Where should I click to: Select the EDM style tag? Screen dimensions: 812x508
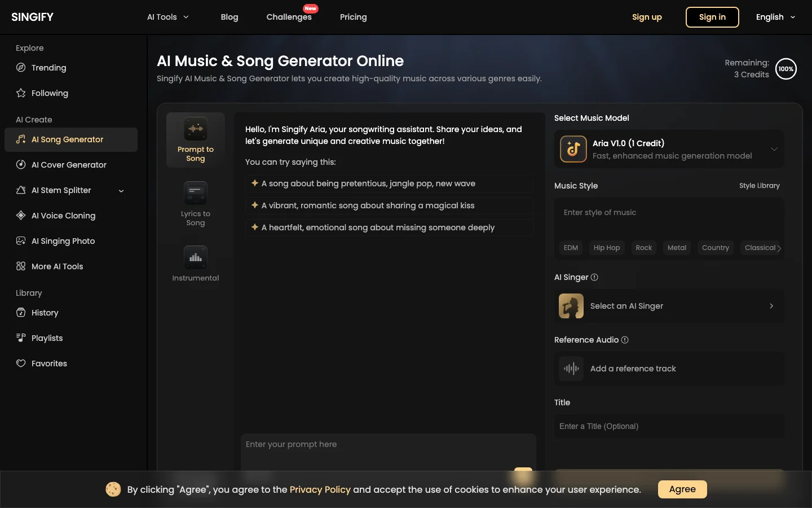pyautogui.click(x=571, y=248)
